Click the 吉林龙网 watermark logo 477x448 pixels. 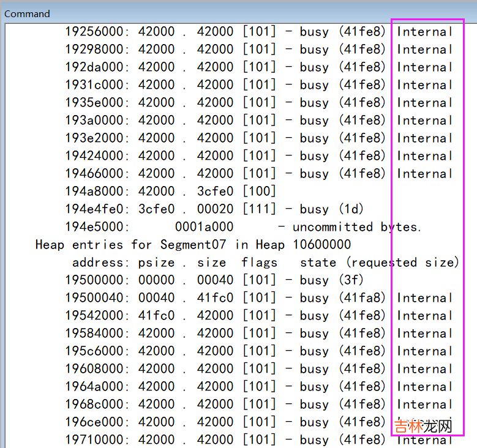[424, 426]
